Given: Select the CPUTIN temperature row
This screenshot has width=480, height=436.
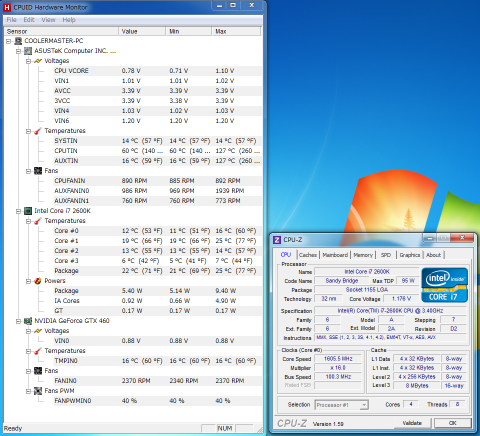Looking at the screenshot, I should 157,151.
